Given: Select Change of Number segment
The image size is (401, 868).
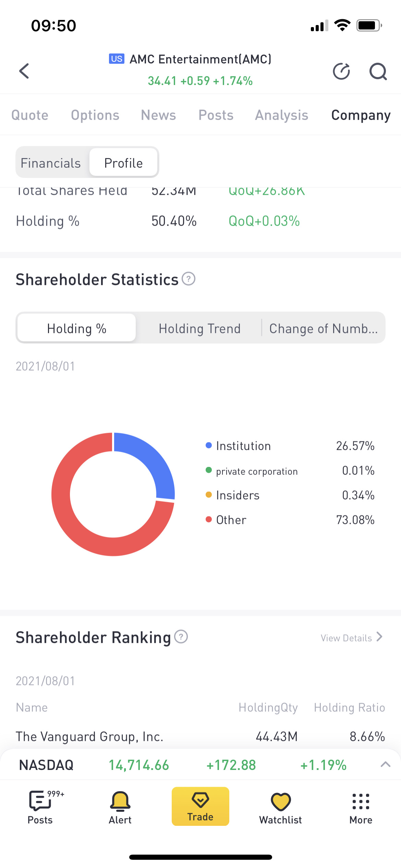Looking at the screenshot, I should tap(323, 328).
